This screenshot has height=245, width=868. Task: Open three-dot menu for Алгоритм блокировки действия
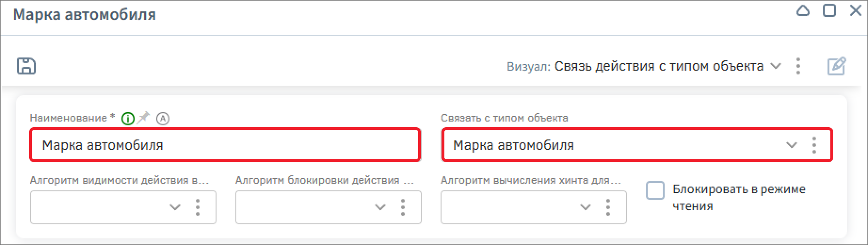click(x=403, y=207)
